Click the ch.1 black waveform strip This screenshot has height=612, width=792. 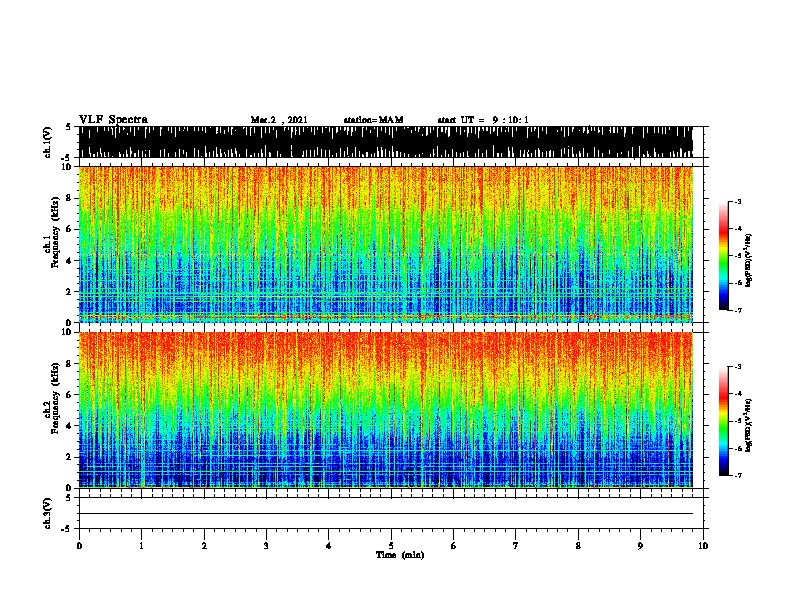tap(386, 142)
